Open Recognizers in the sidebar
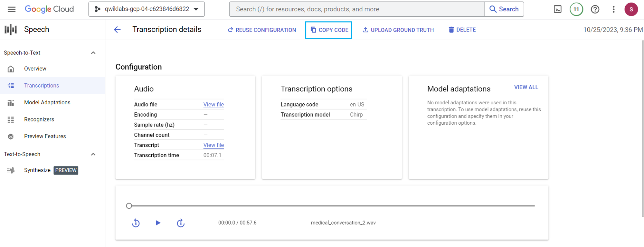644x247 pixels. [39, 119]
